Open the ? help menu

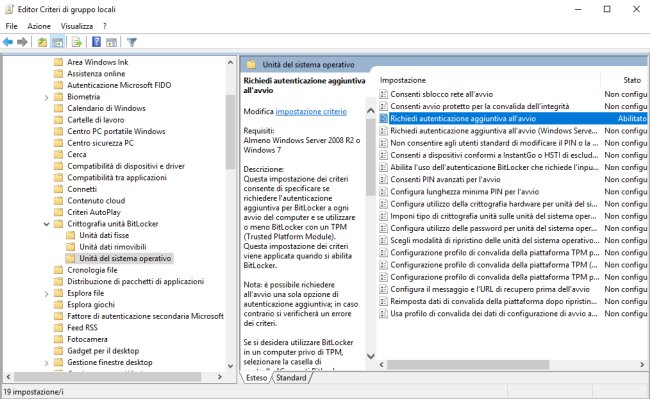(x=105, y=26)
